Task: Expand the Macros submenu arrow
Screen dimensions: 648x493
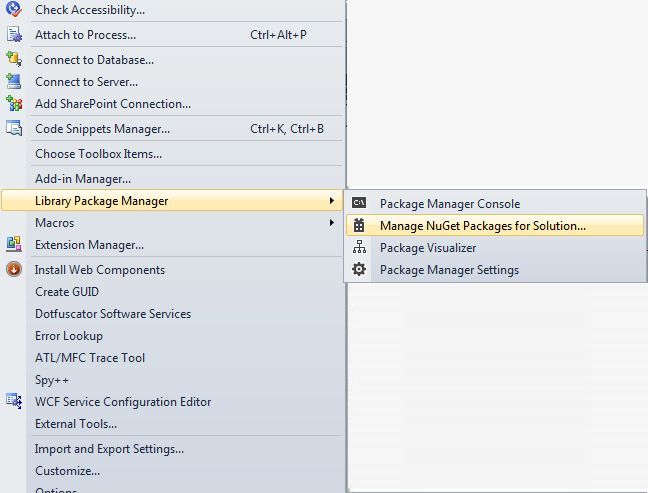Action: (331, 223)
